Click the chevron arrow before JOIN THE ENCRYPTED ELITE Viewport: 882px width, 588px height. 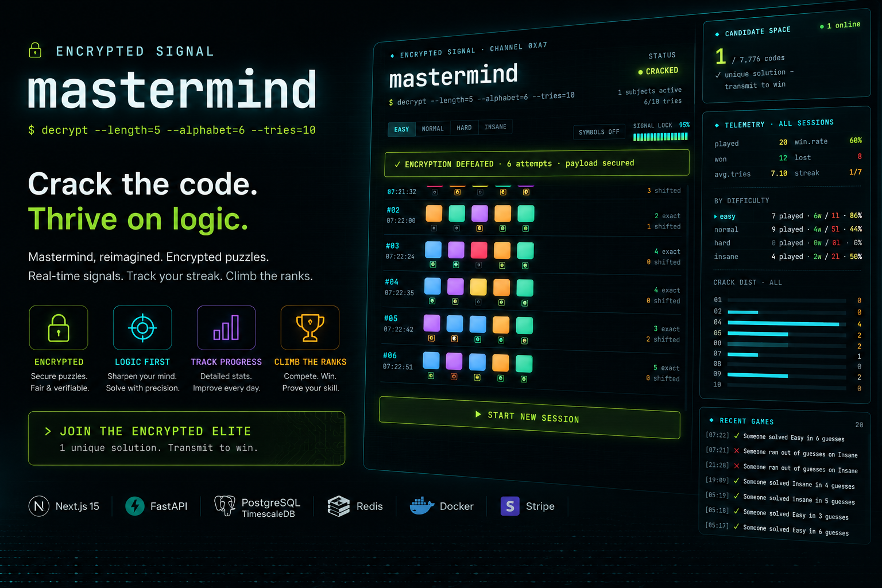(x=48, y=431)
